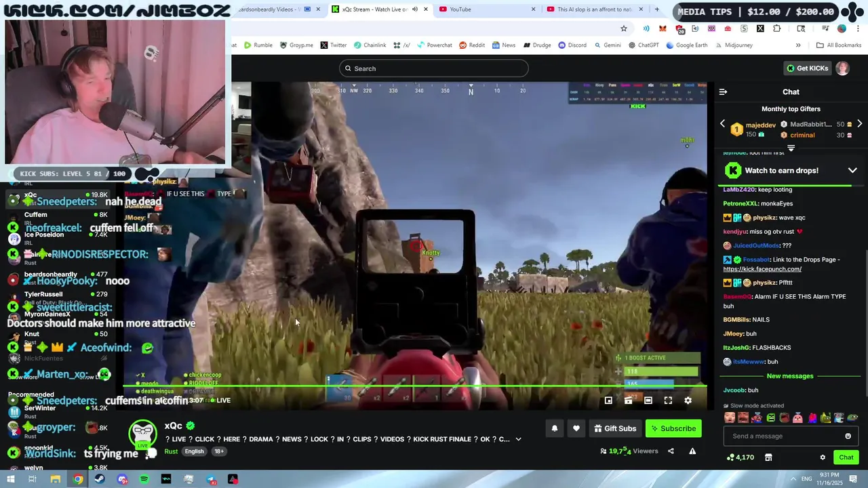Show previous top gifters with the left arrow
This screenshot has height=488, width=868.
[x=722, y=124]
